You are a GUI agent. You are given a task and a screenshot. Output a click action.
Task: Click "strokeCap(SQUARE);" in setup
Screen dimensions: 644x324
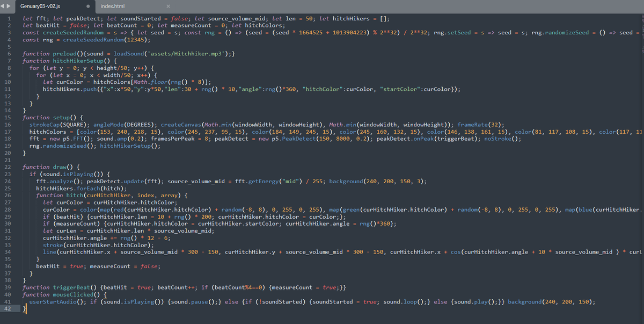60,124
